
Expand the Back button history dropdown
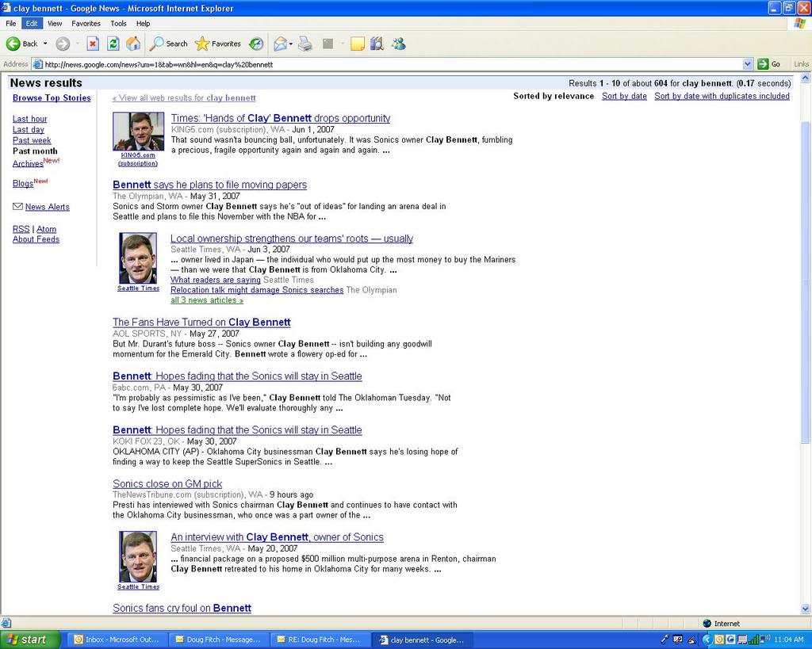click(x=45, y=44)
